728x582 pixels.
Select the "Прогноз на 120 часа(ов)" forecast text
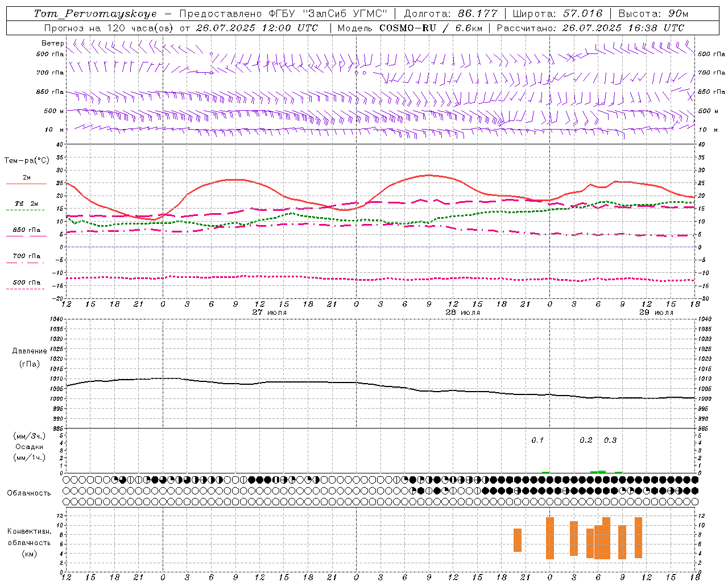pyautogui.click(x=109, y=28)
